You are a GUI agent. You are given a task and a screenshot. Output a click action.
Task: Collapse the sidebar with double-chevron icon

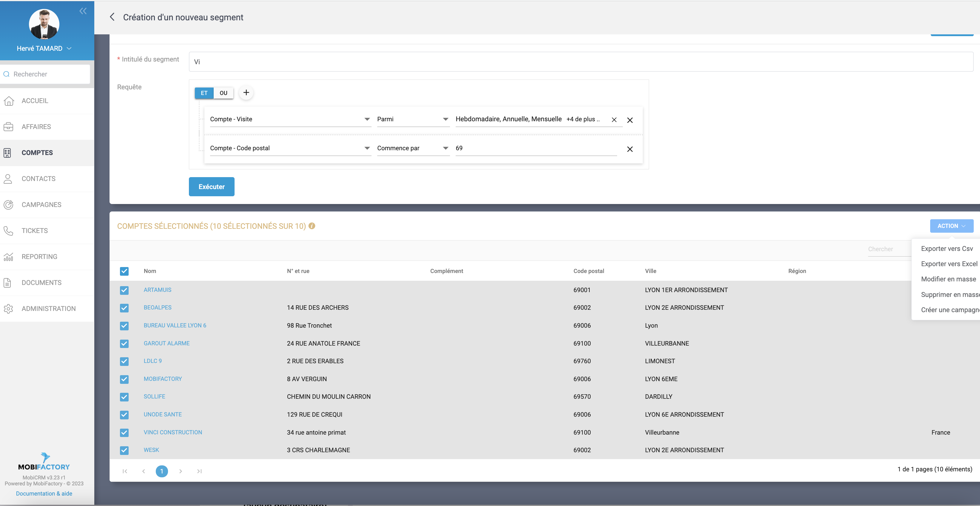tap(83, 11)
